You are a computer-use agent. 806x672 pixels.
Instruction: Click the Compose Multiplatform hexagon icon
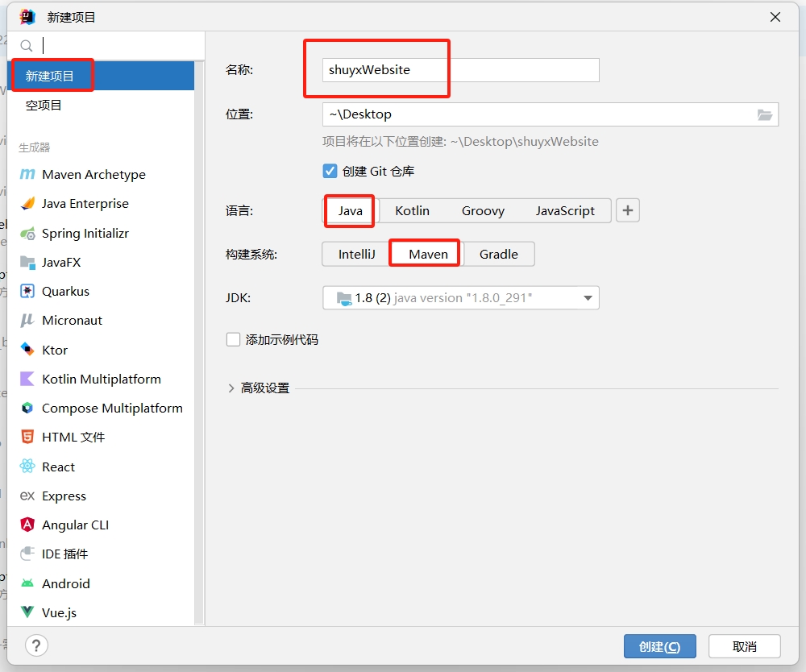click(x=27, y=409)
